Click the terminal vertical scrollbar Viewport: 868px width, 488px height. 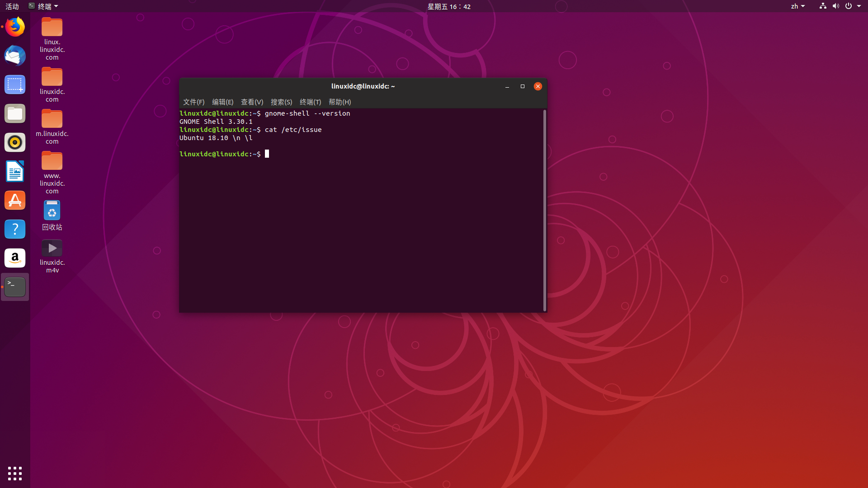coord(544,210)
